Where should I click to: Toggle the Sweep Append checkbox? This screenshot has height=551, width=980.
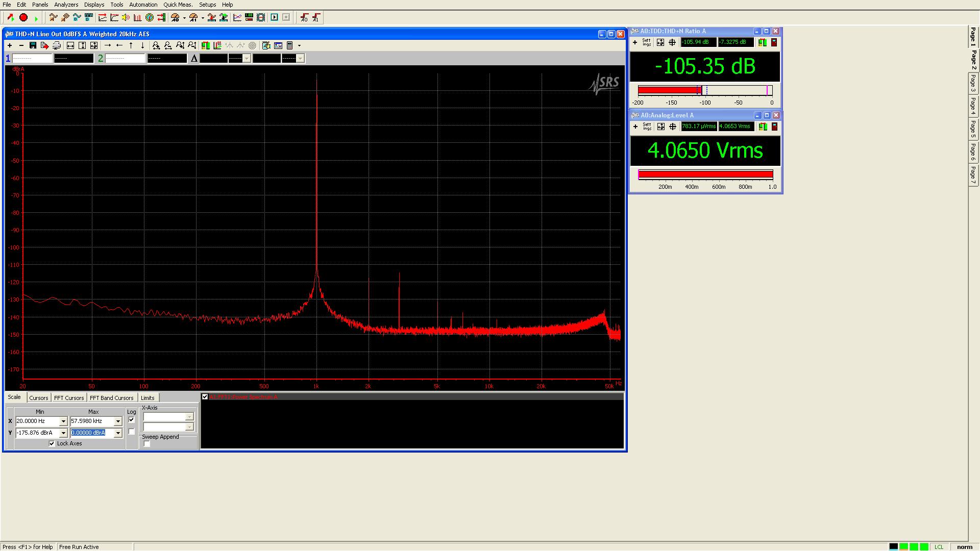(147, 444)
